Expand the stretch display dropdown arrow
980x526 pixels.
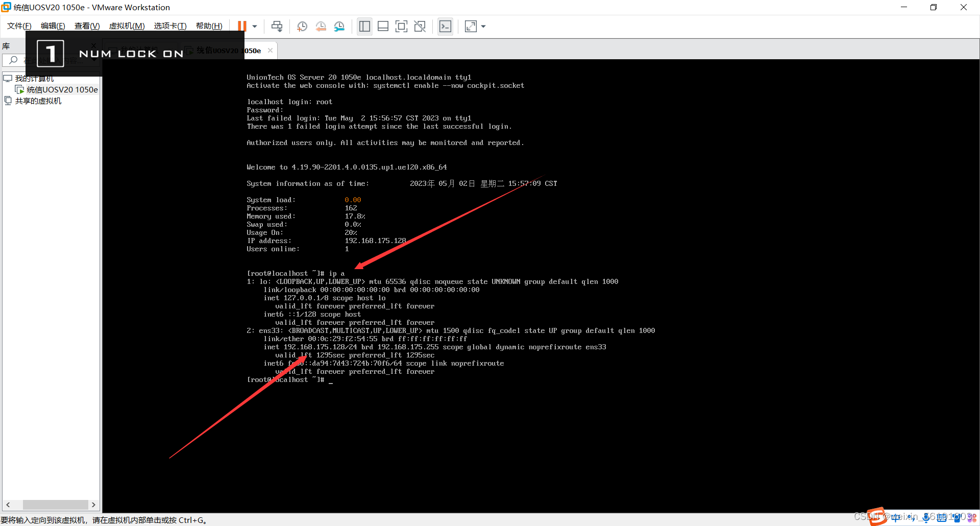point(483,26)
